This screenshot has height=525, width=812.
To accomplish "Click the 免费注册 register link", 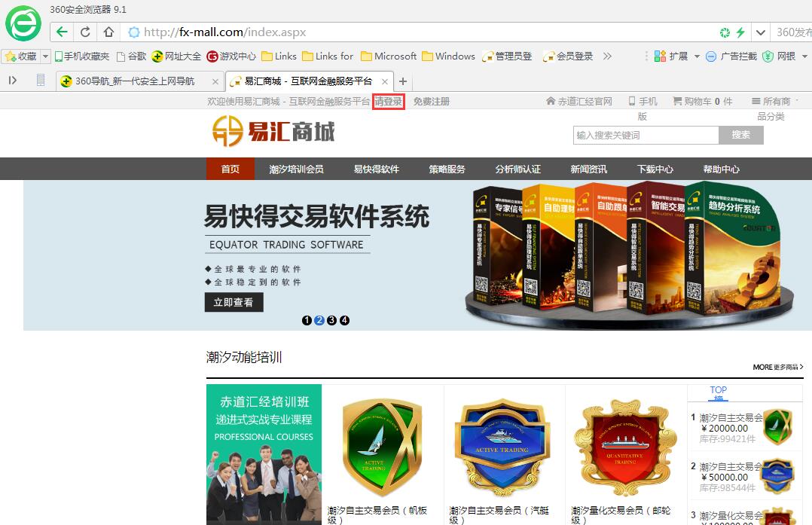I will coord(432,102).
